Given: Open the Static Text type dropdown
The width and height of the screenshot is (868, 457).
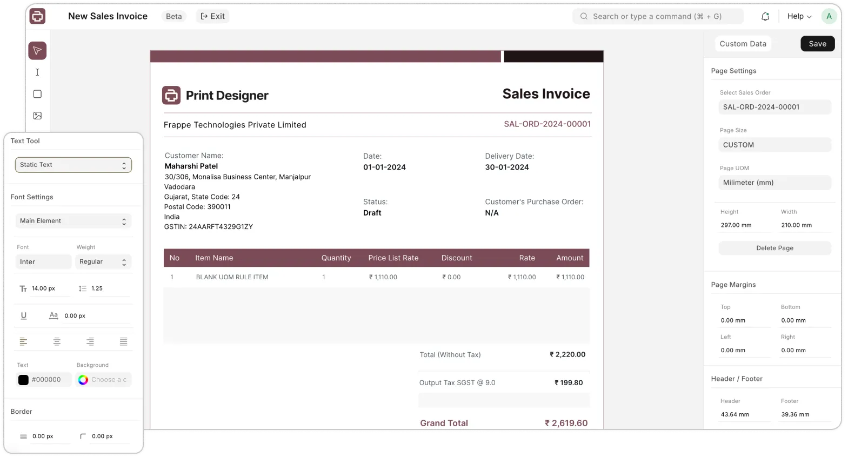Looking at the screenshot, I should pos(74,165).
